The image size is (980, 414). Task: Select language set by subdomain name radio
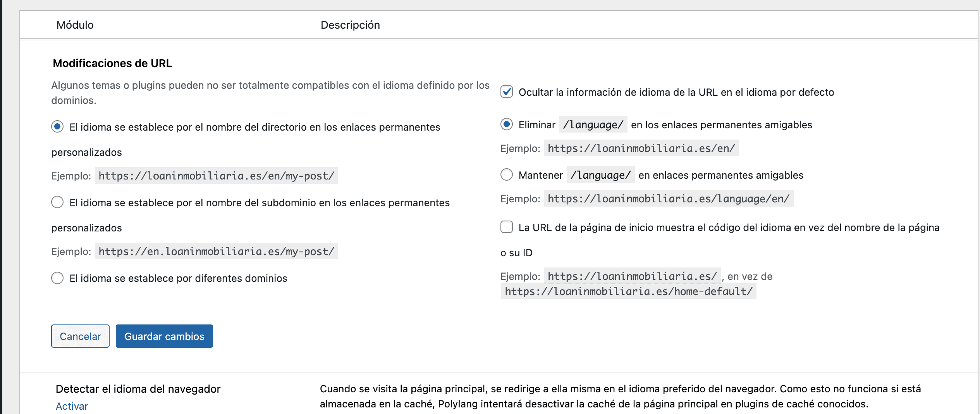coord(57,202)
